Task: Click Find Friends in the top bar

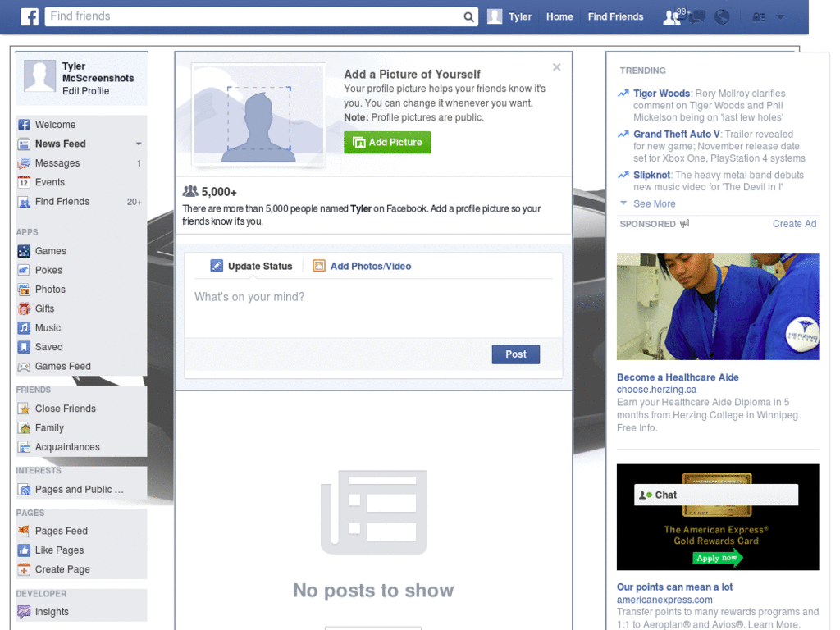Action: click(615, 16)
